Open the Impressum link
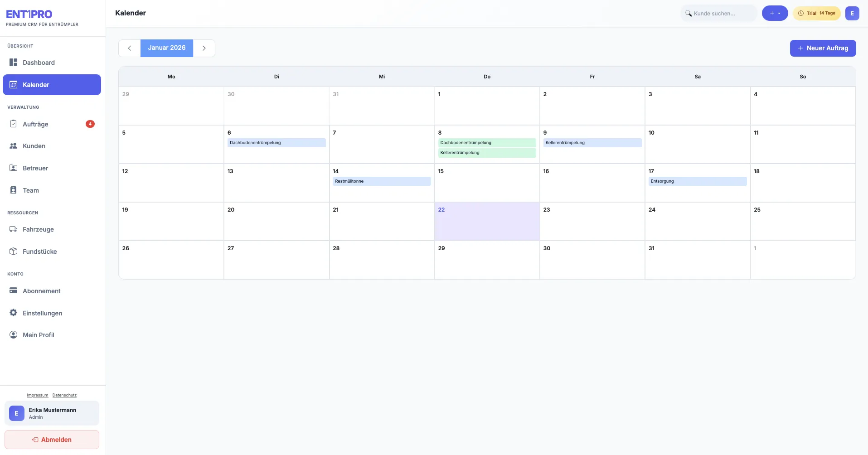The image size is (868, 455). [x=37, y=395]
